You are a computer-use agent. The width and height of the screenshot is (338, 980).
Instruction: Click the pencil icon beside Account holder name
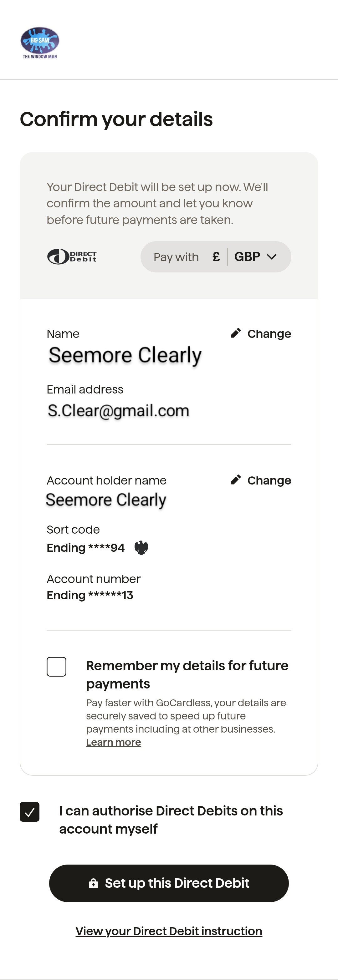tap(236, 480)
